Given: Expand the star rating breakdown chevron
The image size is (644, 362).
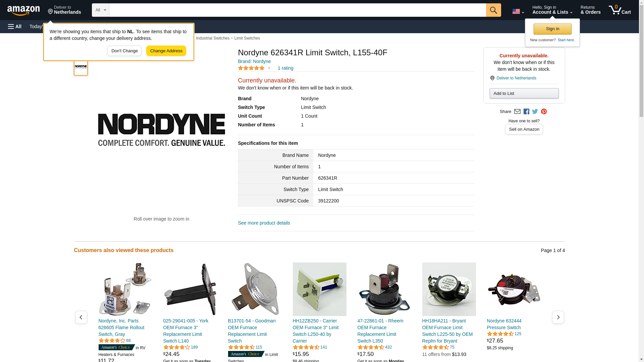Looking at the screenshot, I should 269,68.
